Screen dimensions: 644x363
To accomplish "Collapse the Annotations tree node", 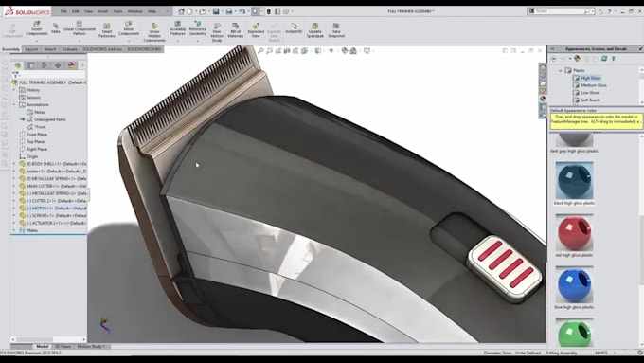I will click(x=14, y=104).
